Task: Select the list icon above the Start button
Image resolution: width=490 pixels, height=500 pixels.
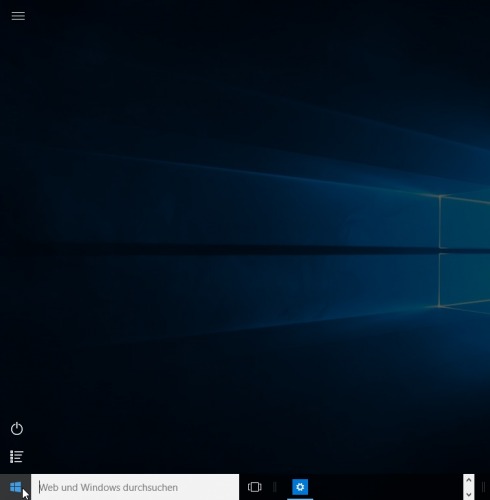Action: (x=17, y=457)
